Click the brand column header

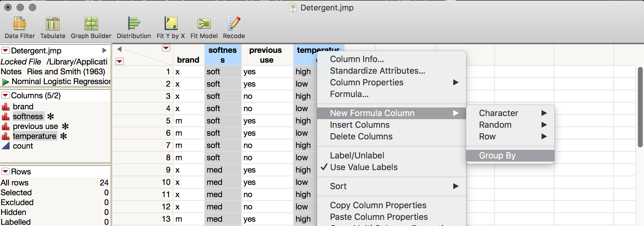(188, 60)
